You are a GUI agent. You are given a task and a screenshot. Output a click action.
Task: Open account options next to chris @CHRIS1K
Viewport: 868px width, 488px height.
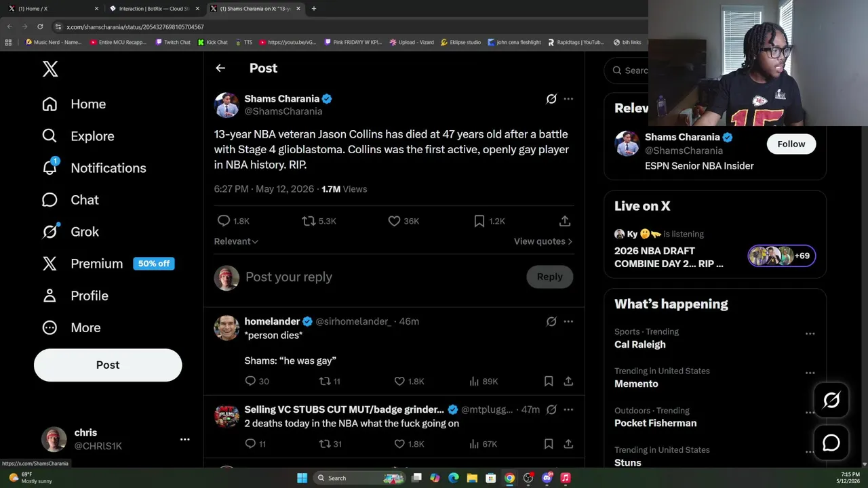(184, 439)
